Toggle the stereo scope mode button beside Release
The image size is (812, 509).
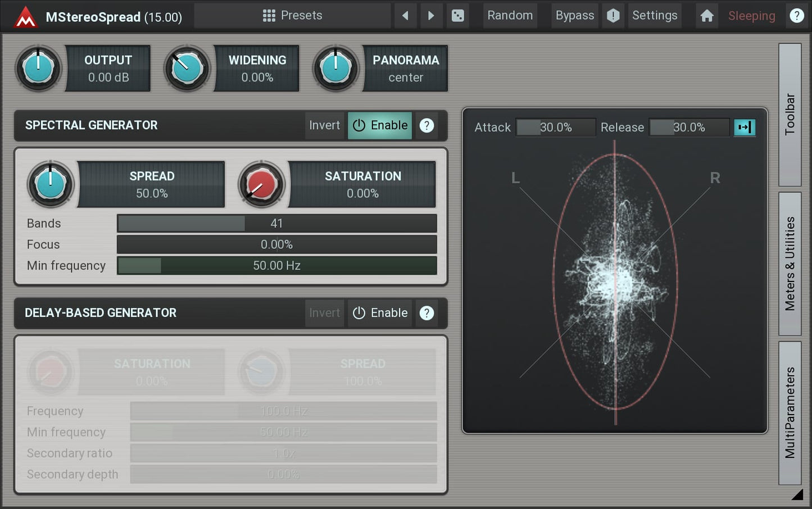click(745, 128)
